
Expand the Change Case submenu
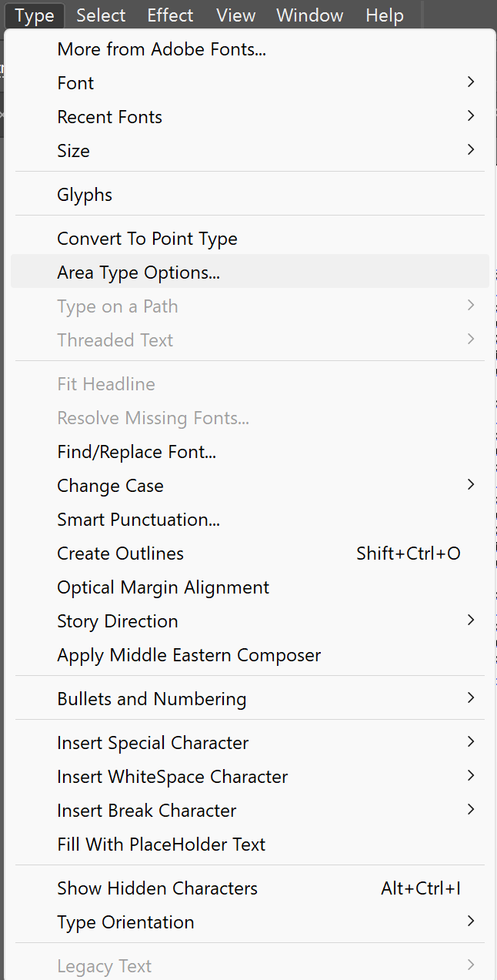point(110,486)
